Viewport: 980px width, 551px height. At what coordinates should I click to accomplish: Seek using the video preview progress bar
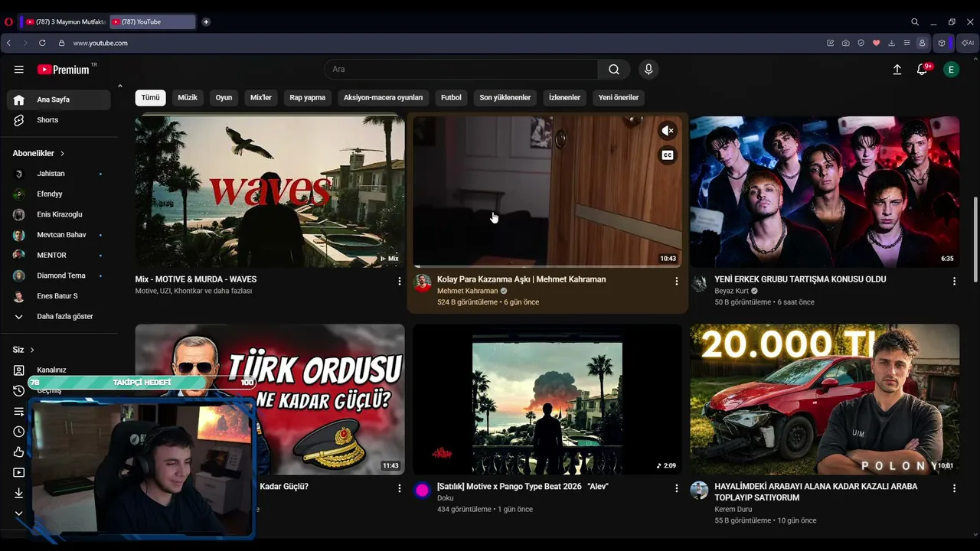(x=547, y=266)
